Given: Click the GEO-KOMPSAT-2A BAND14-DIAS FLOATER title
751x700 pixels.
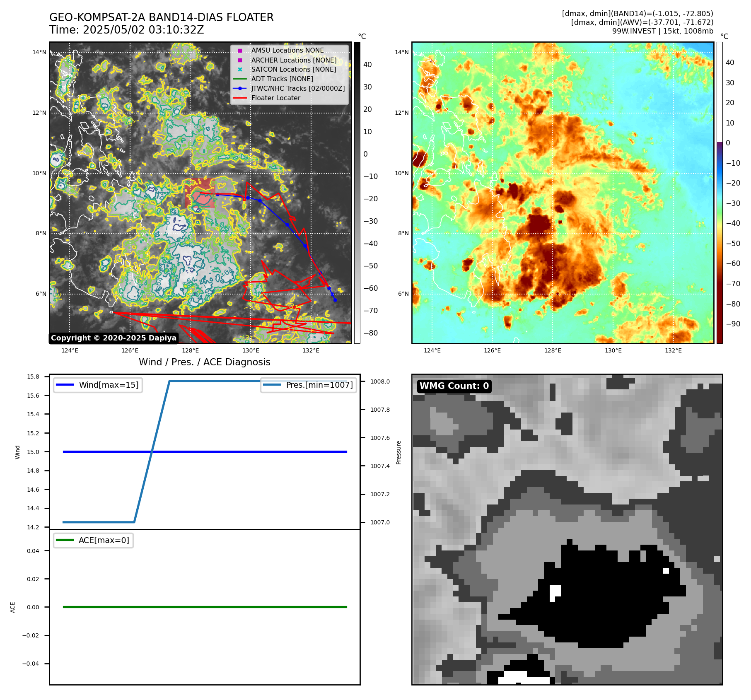Looking at the screenshot, I should (162, 17).
